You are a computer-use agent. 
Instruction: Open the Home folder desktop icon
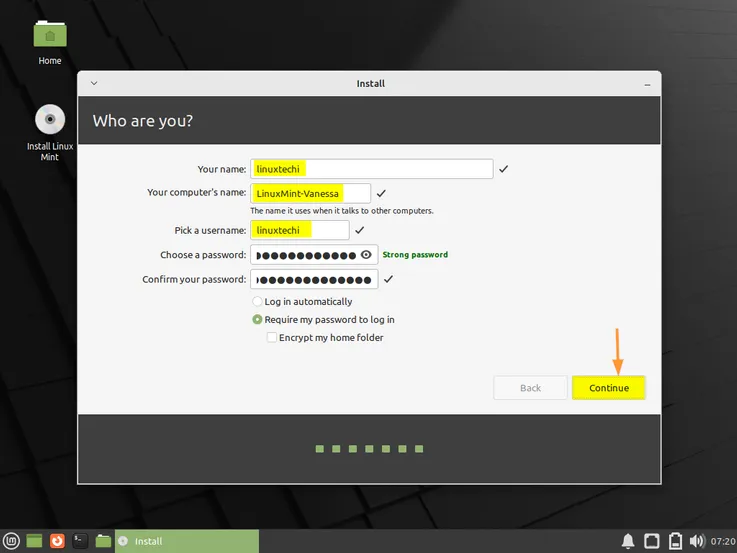50,42
